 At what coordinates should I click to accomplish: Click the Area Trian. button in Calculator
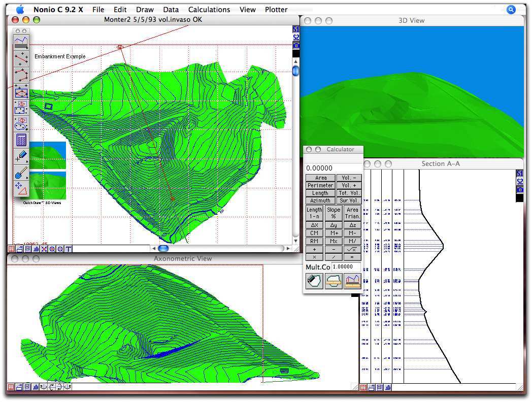point(353,213)
